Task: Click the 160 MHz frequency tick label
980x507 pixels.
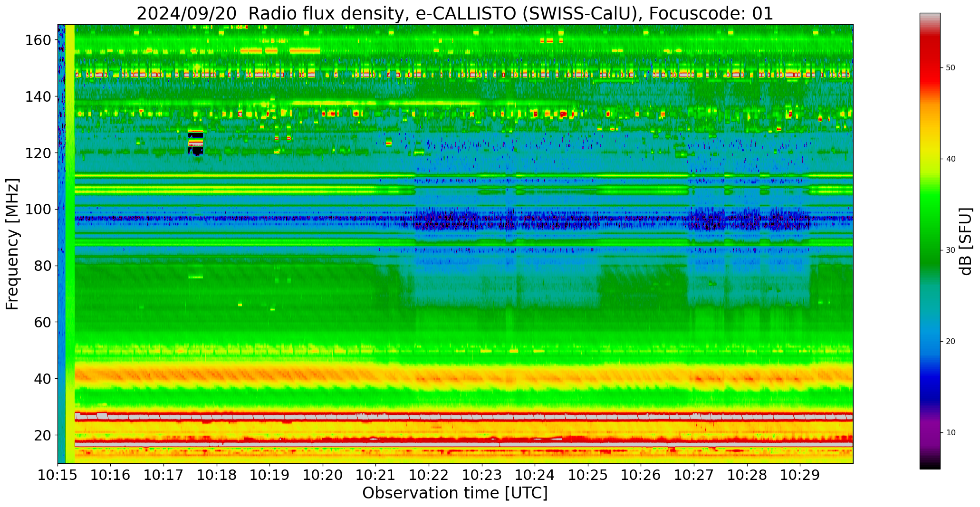Action: pyautogui.click(x=38, y=40)
